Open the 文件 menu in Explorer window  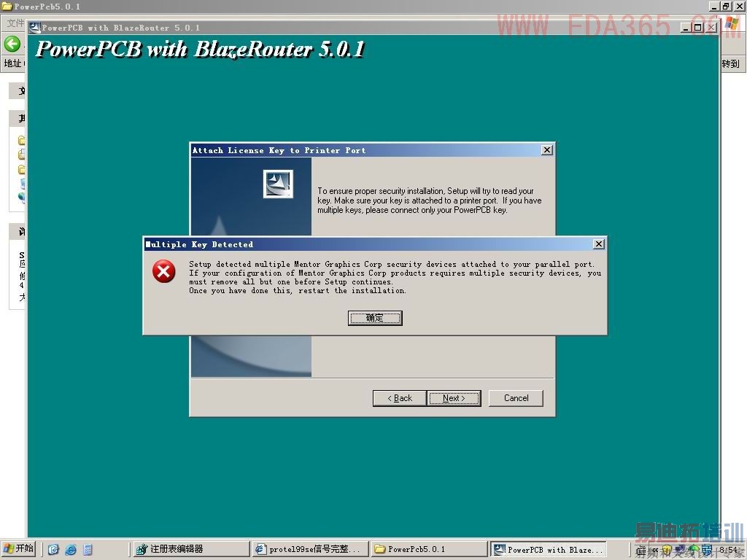15,23
